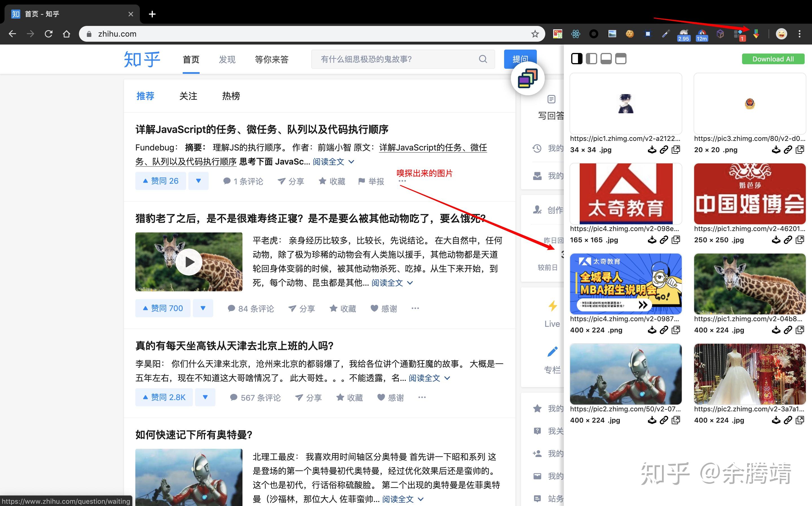Viewport: 812px width, 506px height.
Task: Open a new browser tab
Action: pyautogui.click(x=152, y=14)
